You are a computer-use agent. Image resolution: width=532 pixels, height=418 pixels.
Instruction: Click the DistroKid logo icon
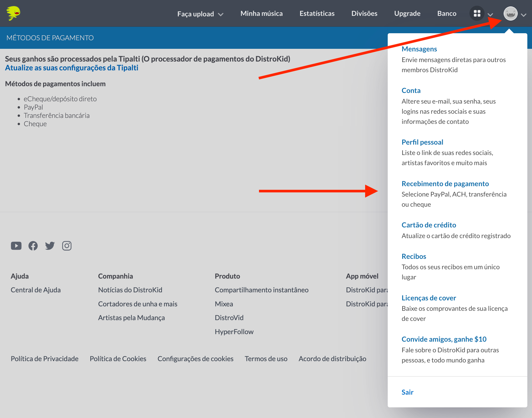point(13,13)
